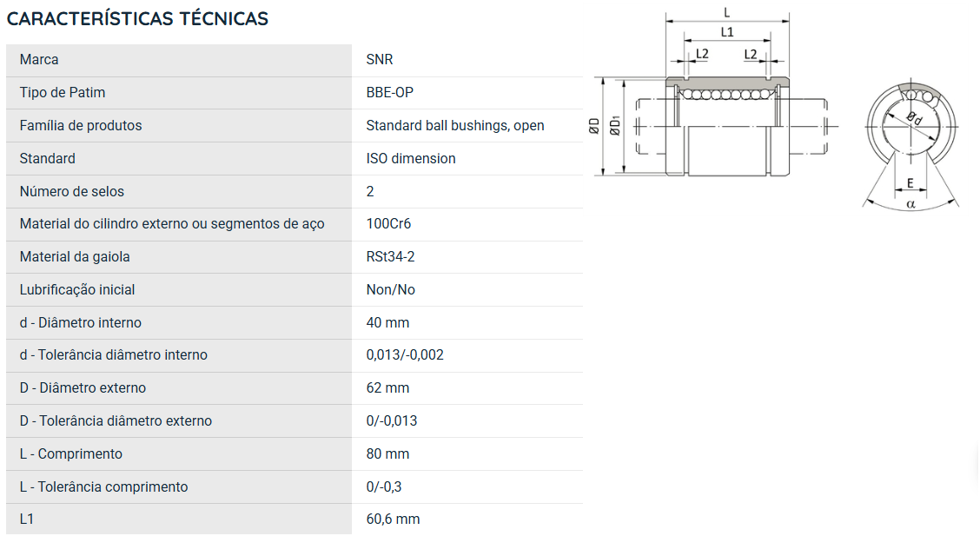Click the 'BBE-OP' value
This screenshot has width=980, height=536.
click(390, 92)
